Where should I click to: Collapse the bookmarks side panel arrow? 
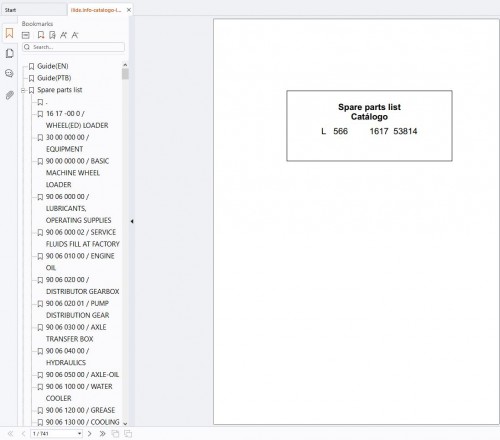(132, 221)
